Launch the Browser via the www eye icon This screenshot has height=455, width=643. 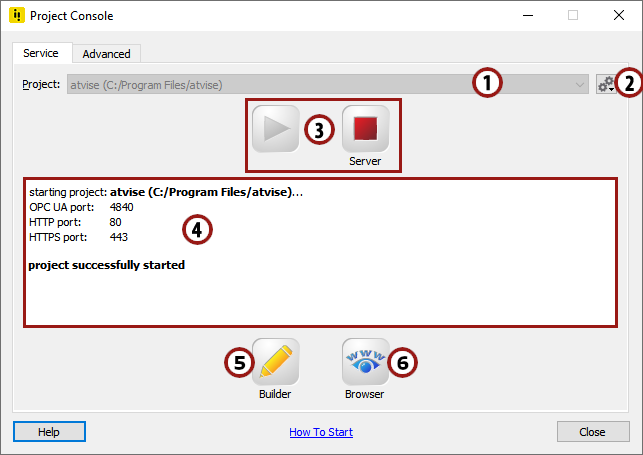pyautogui.click(x=365, y=362)
